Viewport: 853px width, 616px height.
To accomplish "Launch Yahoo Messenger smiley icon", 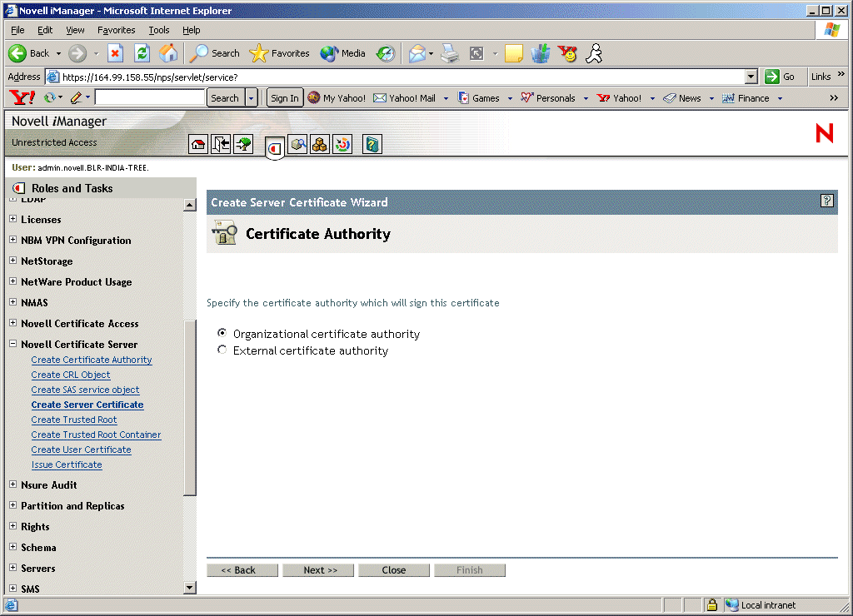I will 568,53.
